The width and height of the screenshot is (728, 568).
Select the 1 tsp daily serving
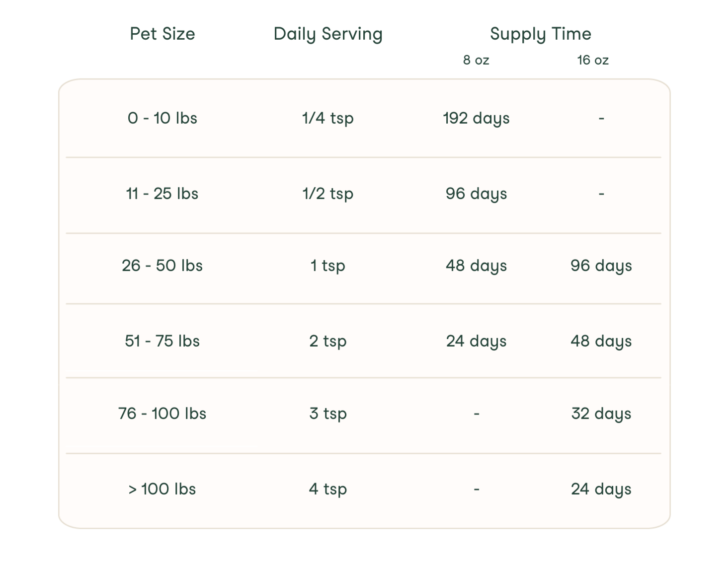point(328,266)
